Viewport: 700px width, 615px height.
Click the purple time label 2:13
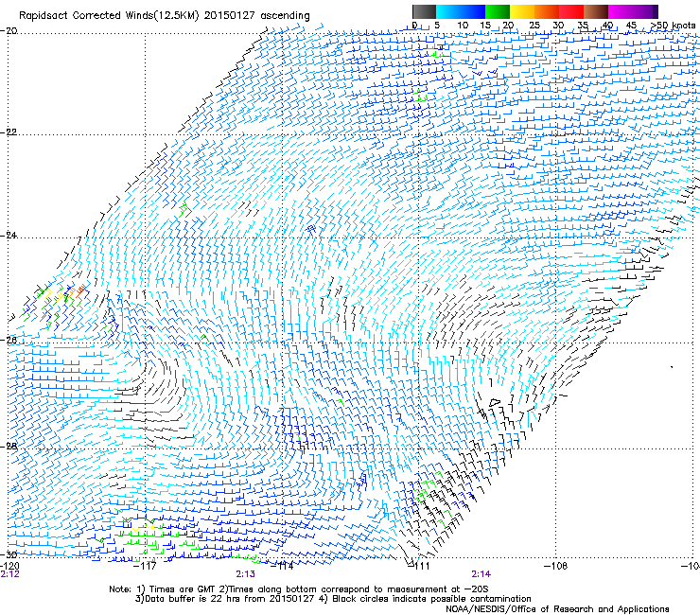coord(246,574)
